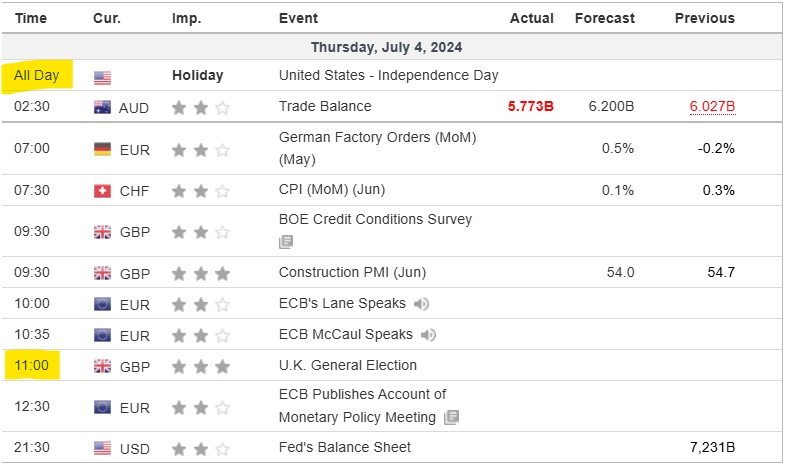Click the revised previous value 6.027B
Image resolution: width=792 pixels, height=466 pixels.
point(711,106)
